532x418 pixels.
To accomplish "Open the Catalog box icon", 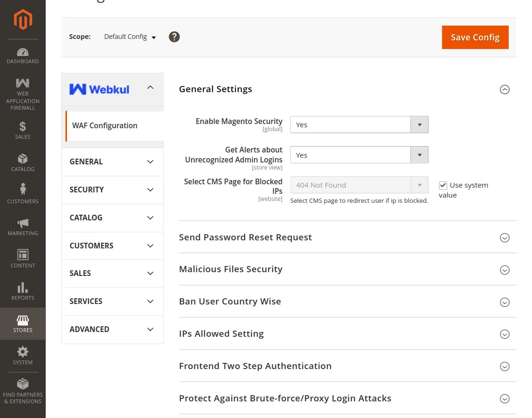I will click(23, 159).
